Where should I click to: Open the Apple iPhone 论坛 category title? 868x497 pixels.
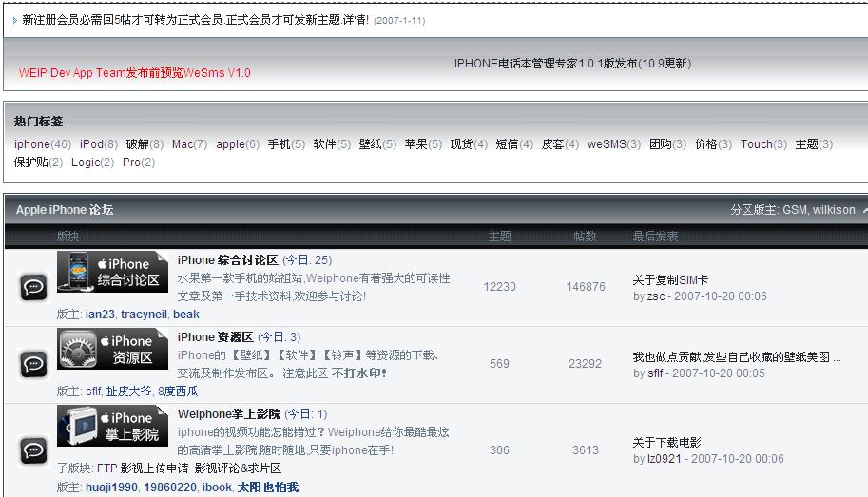coord(65,210)
